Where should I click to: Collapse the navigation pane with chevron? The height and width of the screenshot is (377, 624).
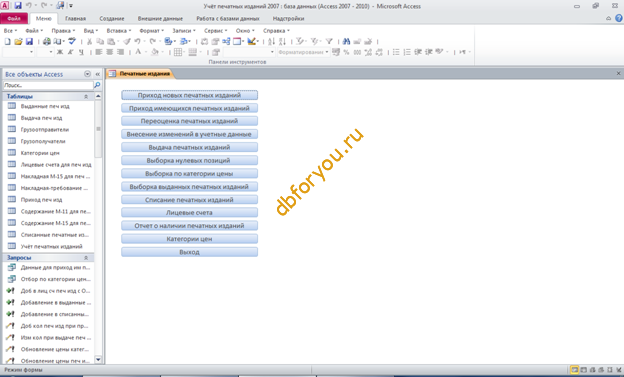(x=98, y=74)
